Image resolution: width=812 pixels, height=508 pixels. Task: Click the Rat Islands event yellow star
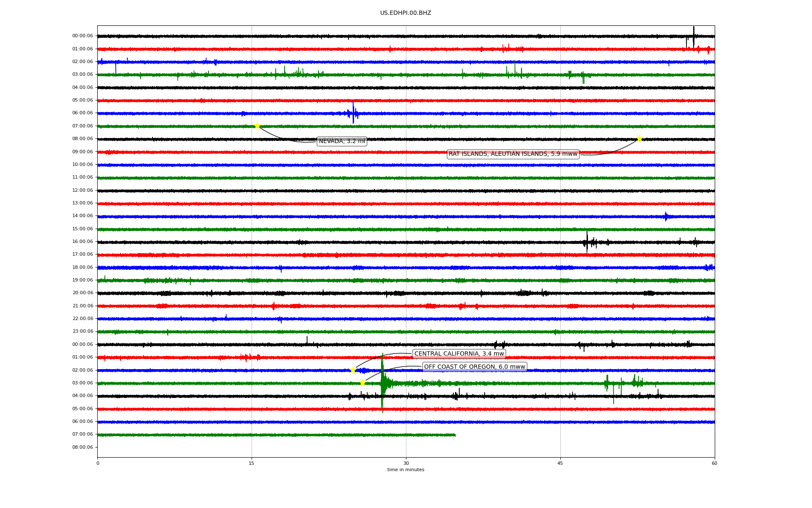[639, 138]
